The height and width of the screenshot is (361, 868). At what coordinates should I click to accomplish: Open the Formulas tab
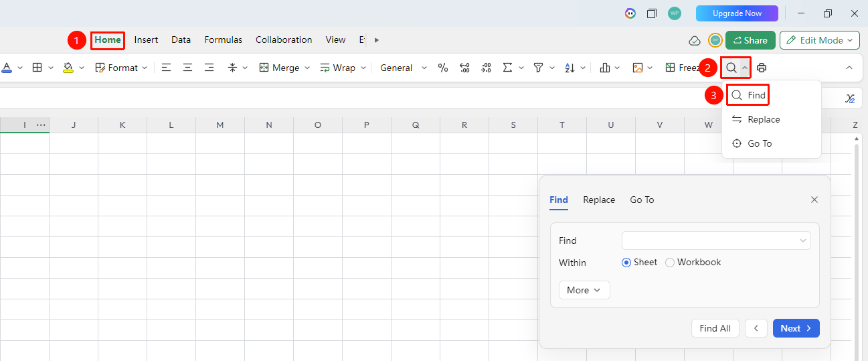coord(224,40)
